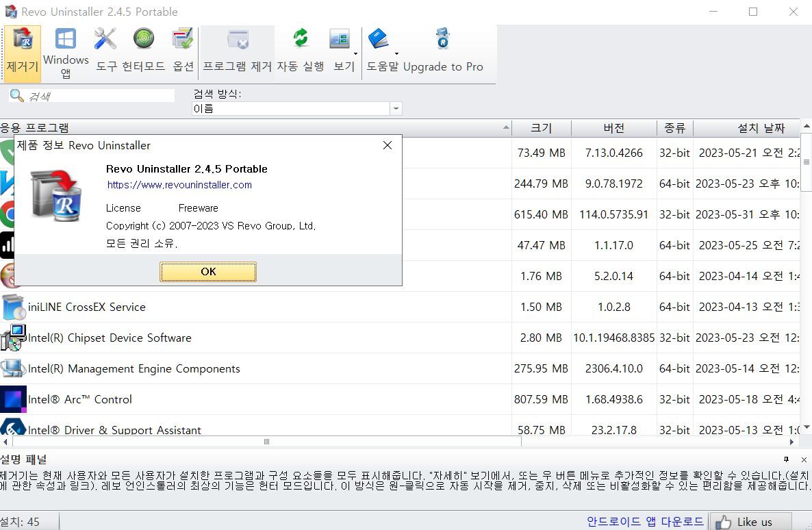Click the vertical scrollbar up arrow

(807, 127)
